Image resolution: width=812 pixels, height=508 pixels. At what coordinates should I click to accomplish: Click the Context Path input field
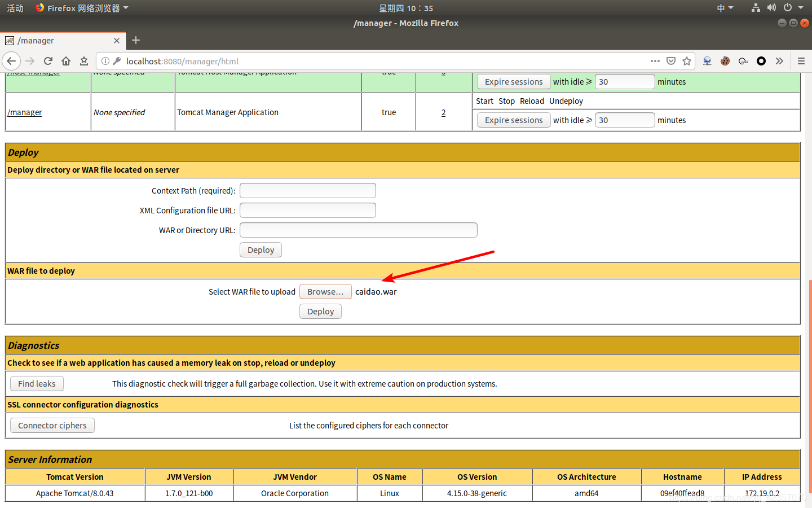coord(308,191)
